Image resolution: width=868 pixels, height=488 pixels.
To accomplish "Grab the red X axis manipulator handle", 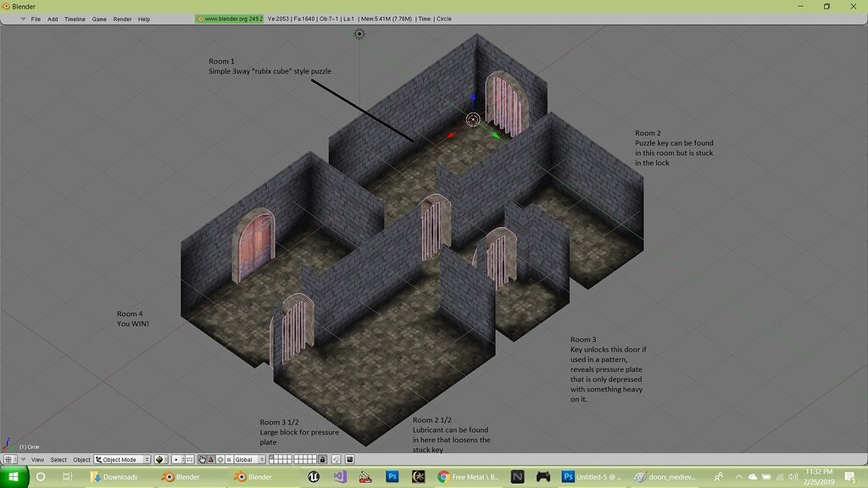I will click(451, 135).
